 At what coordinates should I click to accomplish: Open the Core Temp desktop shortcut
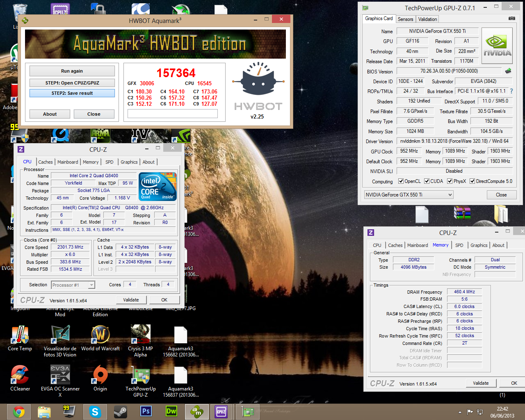(20, 339)
